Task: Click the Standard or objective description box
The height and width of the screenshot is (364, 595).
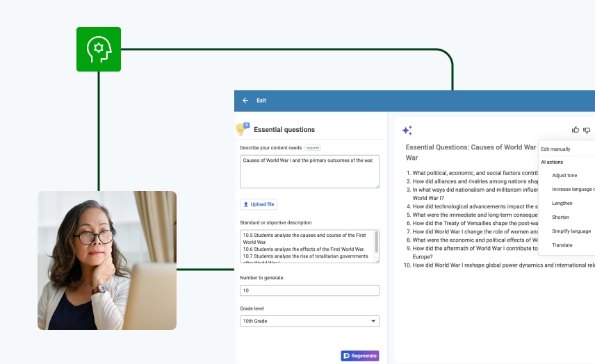Action: tap(309, 246)
